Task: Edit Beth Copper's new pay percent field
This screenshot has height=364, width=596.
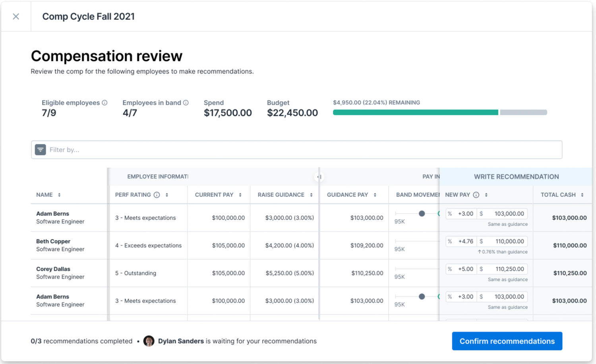Action: 461,241
